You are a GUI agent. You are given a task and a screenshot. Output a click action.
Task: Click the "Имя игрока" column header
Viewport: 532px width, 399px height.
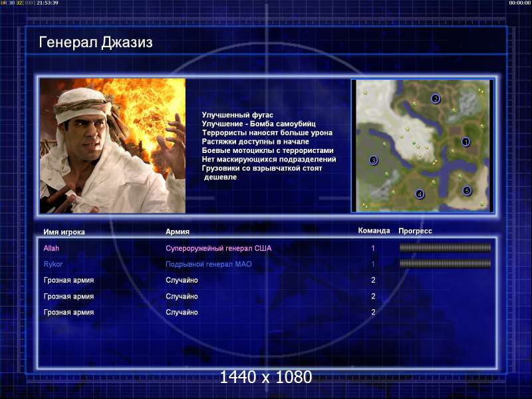tap(64, 232)
